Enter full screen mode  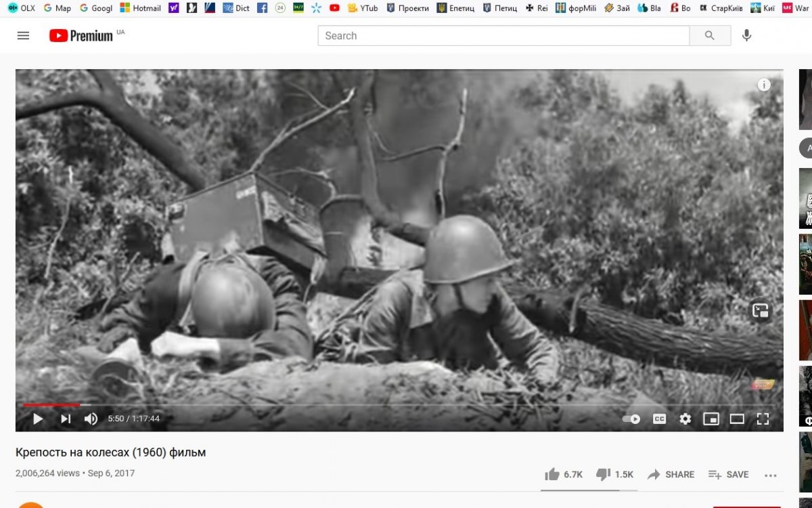(763, 419)
